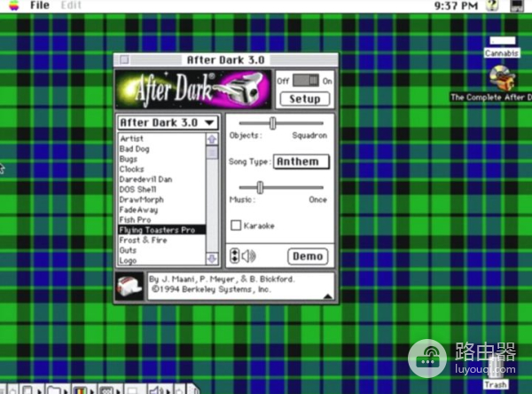The width and height of the screenshot is (532, 394).
Task: Open the Edit menu
Action: point(71,5)
